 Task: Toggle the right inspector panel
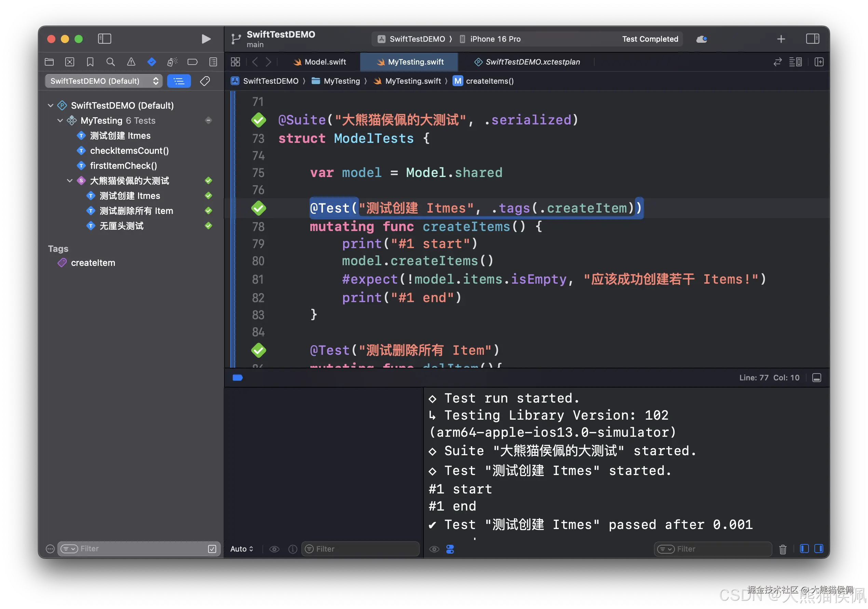pyautogui.click(x=812, y=39)
